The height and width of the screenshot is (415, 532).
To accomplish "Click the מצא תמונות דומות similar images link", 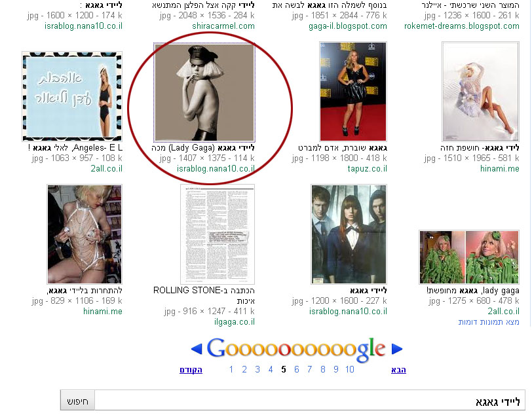I will 489,322.
